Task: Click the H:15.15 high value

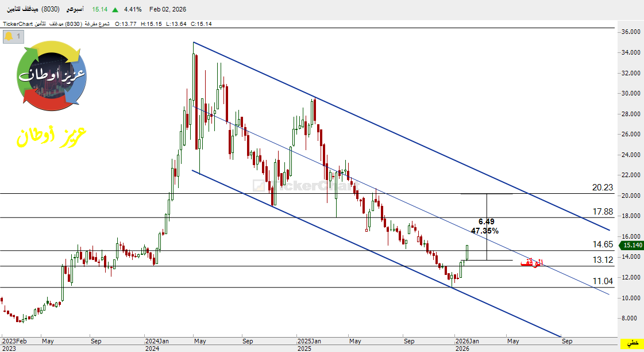Action: [151, 24]
